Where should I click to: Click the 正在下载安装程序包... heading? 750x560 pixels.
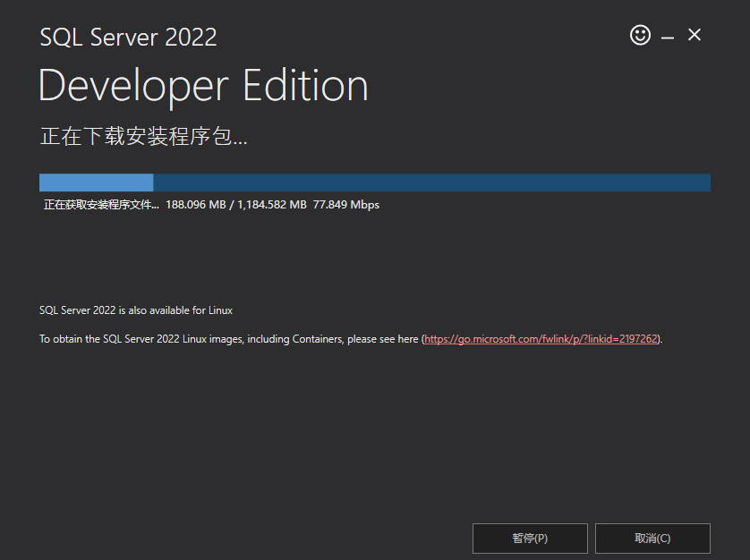coord(143,136)
